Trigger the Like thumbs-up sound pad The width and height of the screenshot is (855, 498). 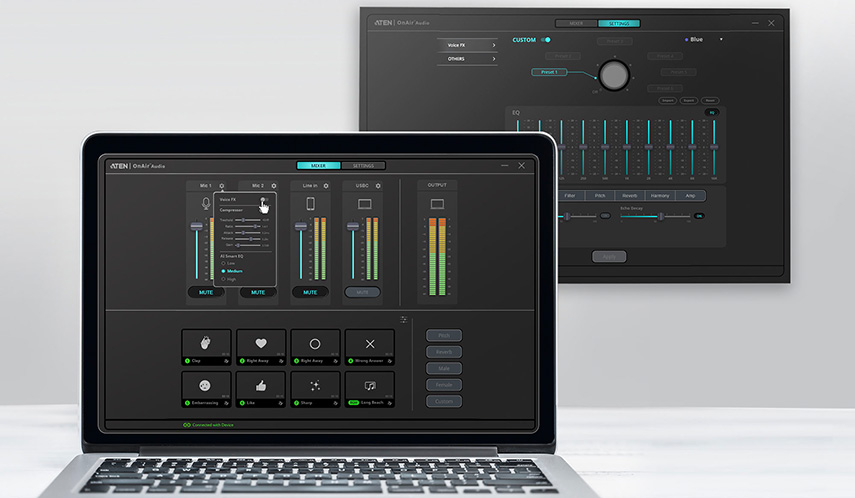point(261,389)
